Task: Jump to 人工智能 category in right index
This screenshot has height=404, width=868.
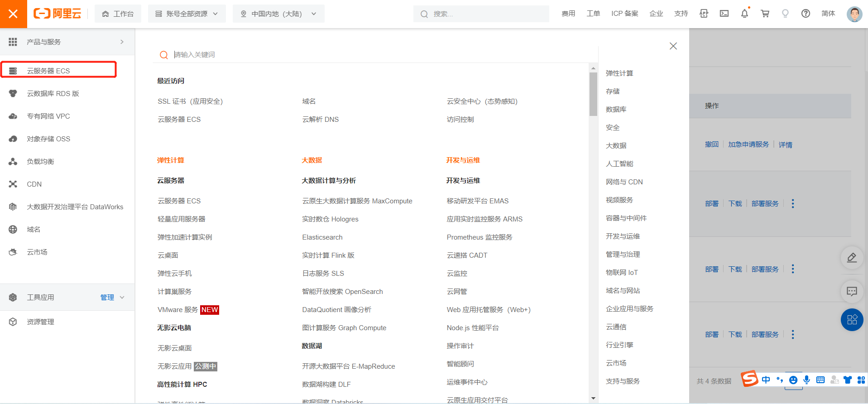Action: (619, 164)
